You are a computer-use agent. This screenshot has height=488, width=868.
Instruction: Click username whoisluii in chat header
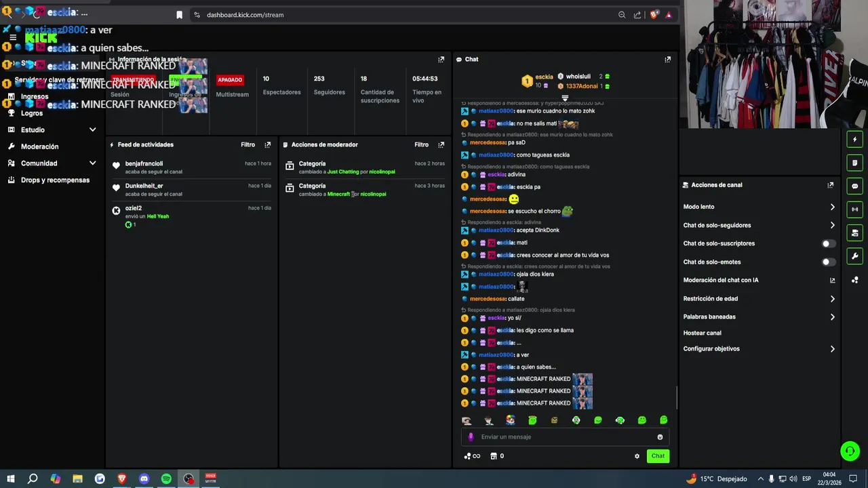578,77
